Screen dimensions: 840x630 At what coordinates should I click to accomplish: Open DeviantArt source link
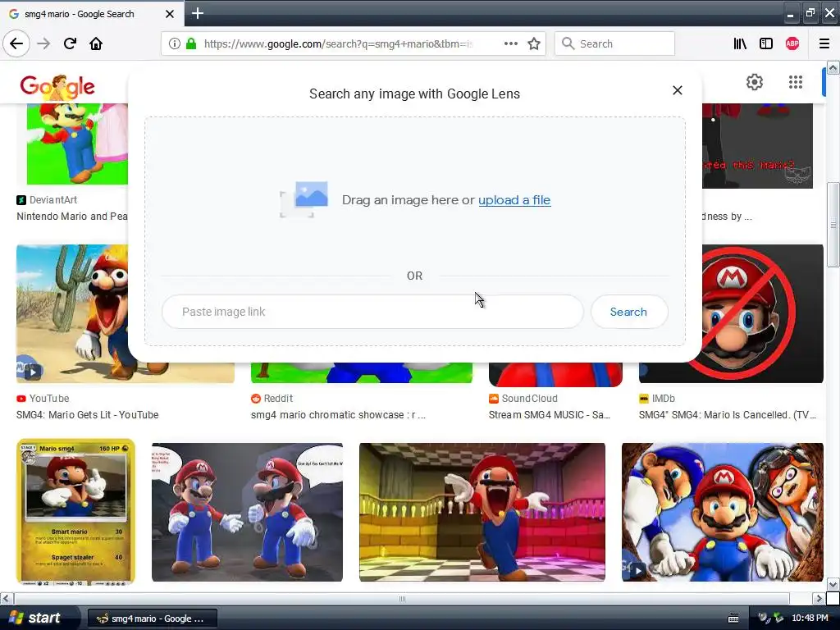[x=47, y=200]
